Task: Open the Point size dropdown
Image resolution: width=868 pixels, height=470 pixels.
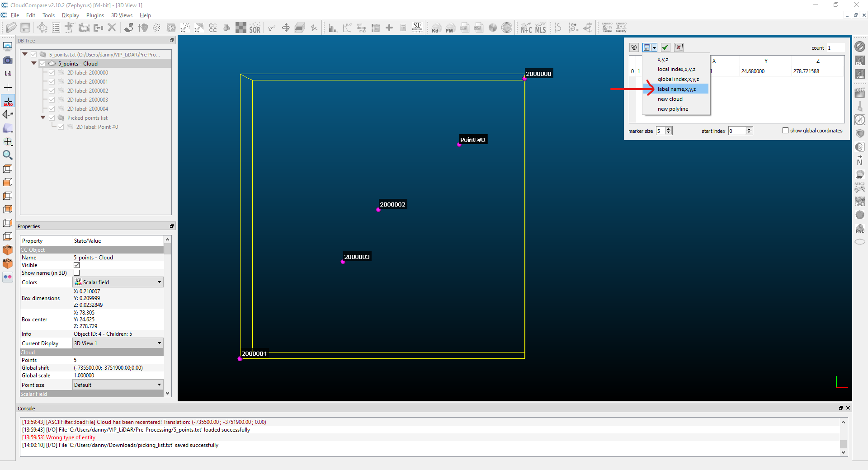Action: (x=118, y=385)
